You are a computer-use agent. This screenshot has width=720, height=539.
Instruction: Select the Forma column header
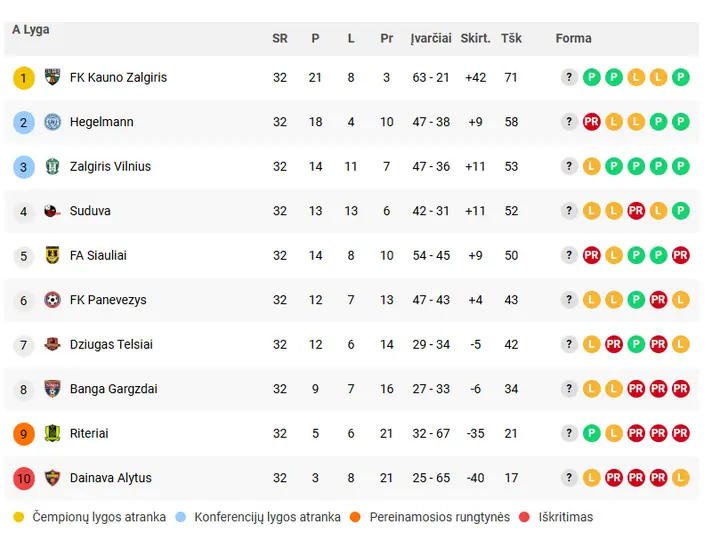[574, 38]
